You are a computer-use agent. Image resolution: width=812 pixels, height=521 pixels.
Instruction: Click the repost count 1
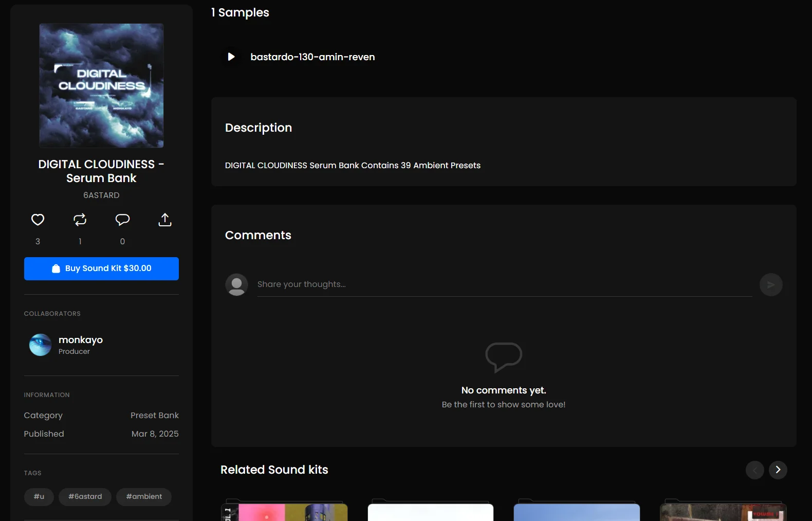[x=80, y=242]
